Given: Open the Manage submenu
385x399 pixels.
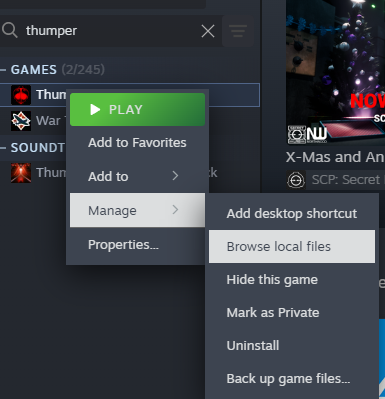Looking at the screenshot, I should click(137, 210).
